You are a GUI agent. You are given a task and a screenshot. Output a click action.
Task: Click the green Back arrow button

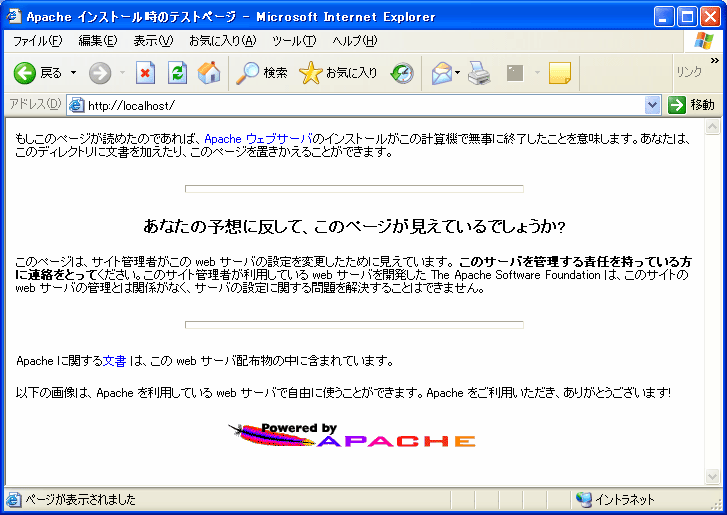point(25,73)
